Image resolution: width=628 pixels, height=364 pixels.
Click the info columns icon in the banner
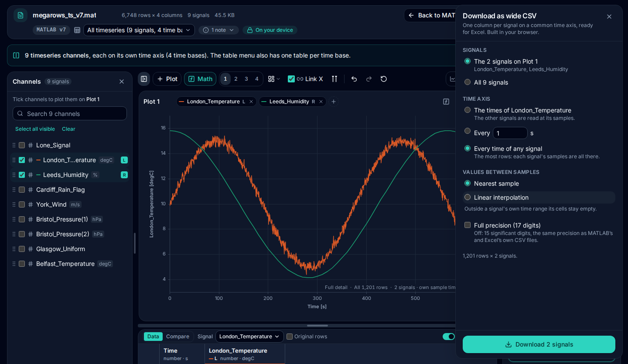[16, 55]
